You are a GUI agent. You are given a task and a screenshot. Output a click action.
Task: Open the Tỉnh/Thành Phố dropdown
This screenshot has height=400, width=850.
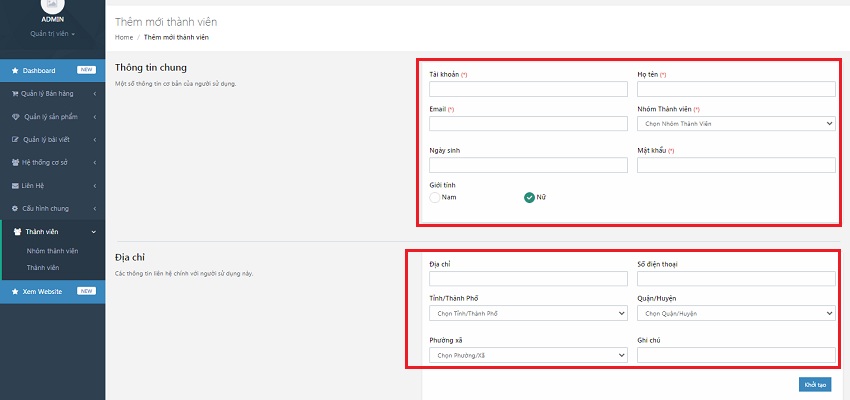(x=528, y=313)
